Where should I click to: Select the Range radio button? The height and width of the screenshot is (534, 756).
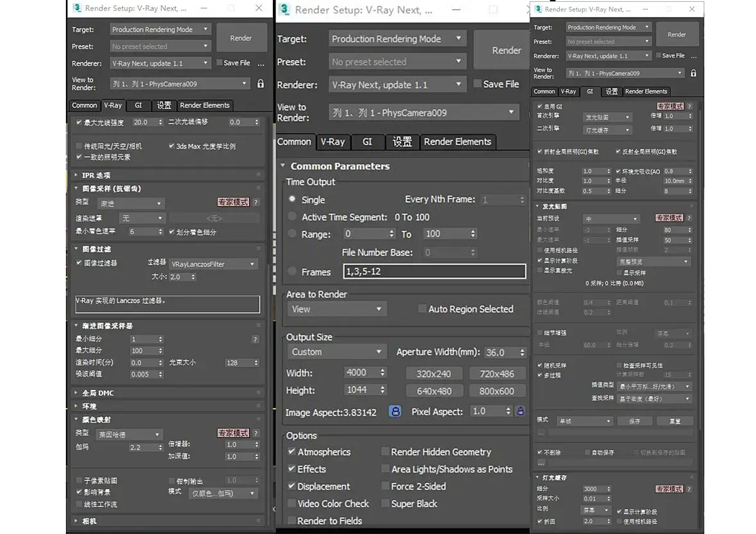pyautogui.click(x=292, y=234)
